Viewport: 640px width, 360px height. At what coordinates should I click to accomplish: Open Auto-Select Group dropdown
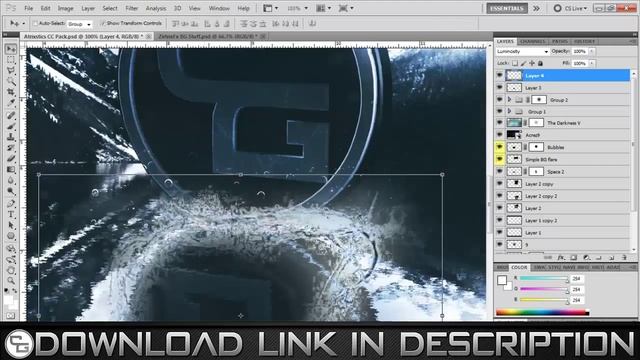point(79,24)
